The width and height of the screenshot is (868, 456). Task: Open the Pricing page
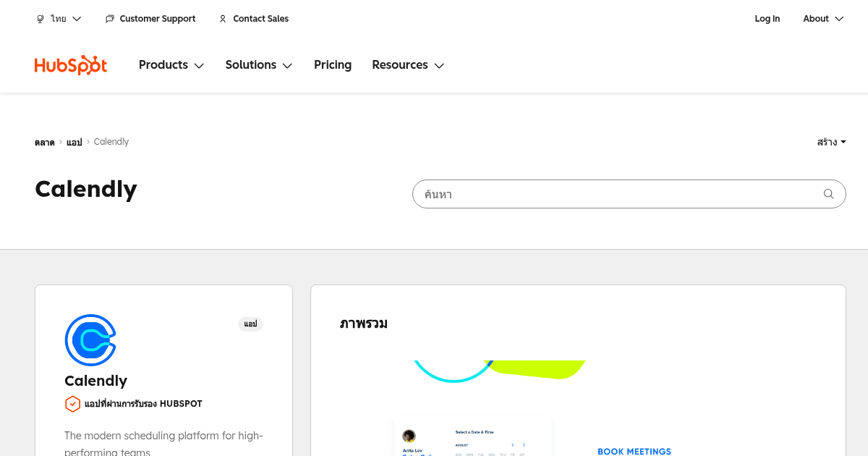(x=333, y=65)
